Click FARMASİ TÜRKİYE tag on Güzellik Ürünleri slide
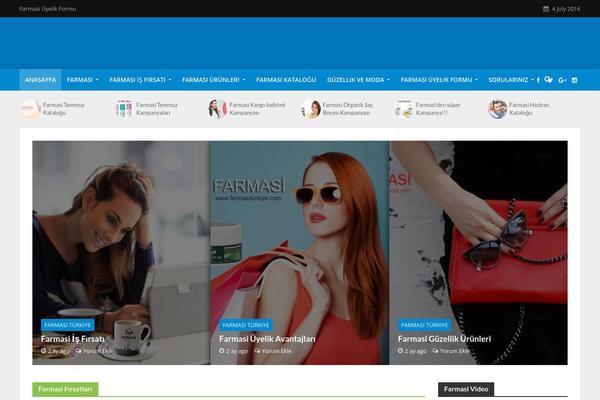600x400 pixels. [424, 325]
